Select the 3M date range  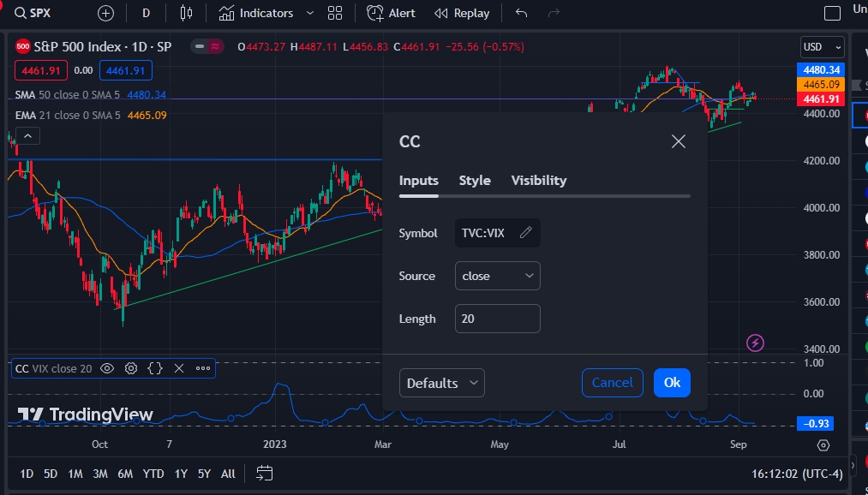(100, 474)
